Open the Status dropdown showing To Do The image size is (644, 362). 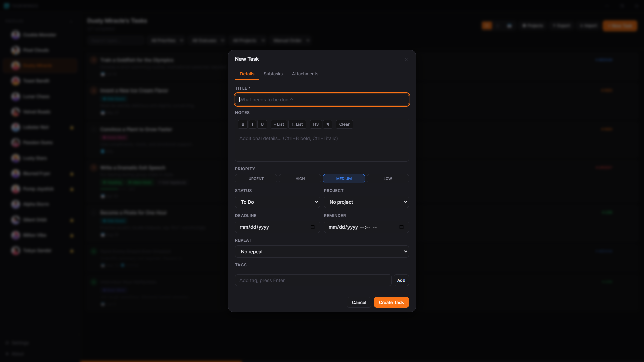[277, 202]
